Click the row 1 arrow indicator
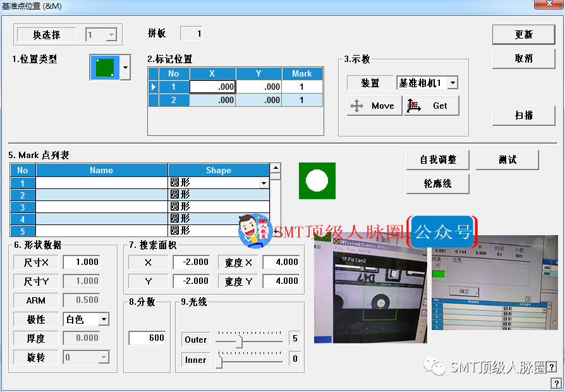The image size is (565, 392). [153, 87]
